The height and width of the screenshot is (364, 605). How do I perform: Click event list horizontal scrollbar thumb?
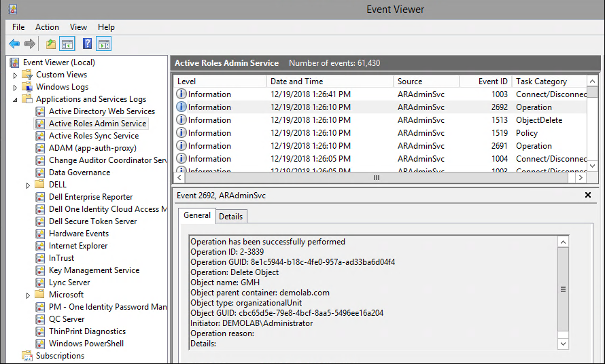(377, 177)
